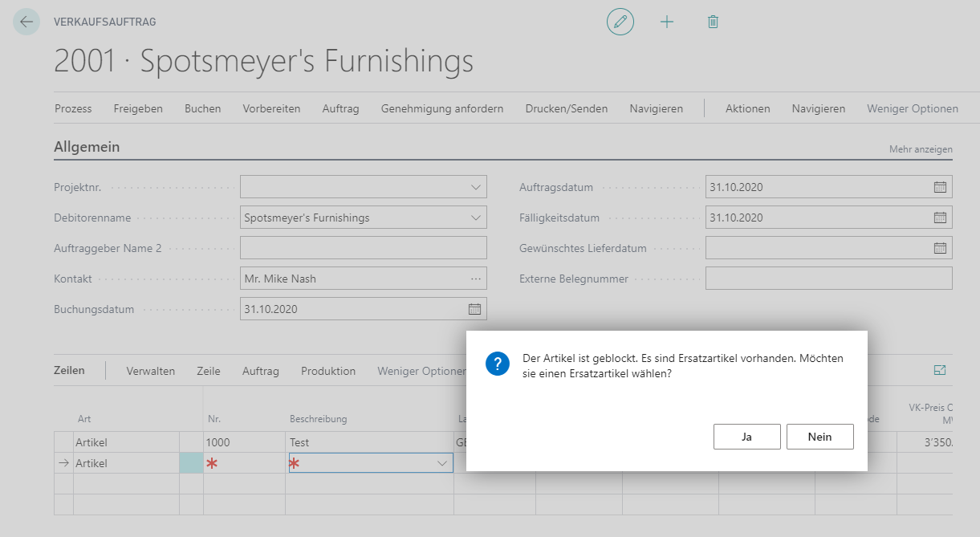This screenshot has height=537, width=980.
Task: Click the pencil edit icon
Action: click(620, 22)
